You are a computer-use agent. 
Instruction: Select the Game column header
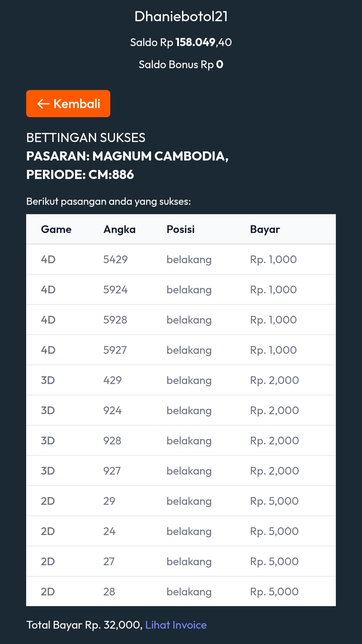pos(56,229)
